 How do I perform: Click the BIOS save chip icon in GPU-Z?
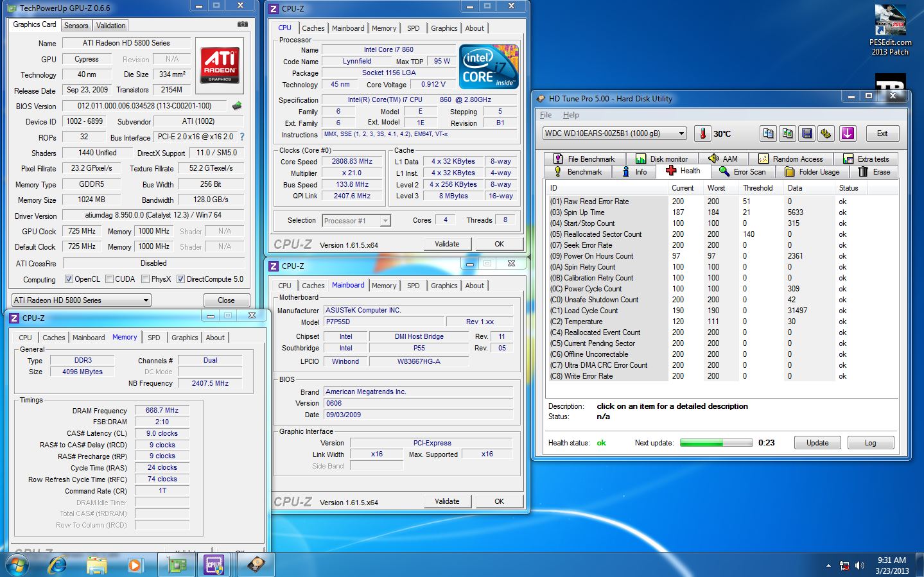tap(237, 106)
